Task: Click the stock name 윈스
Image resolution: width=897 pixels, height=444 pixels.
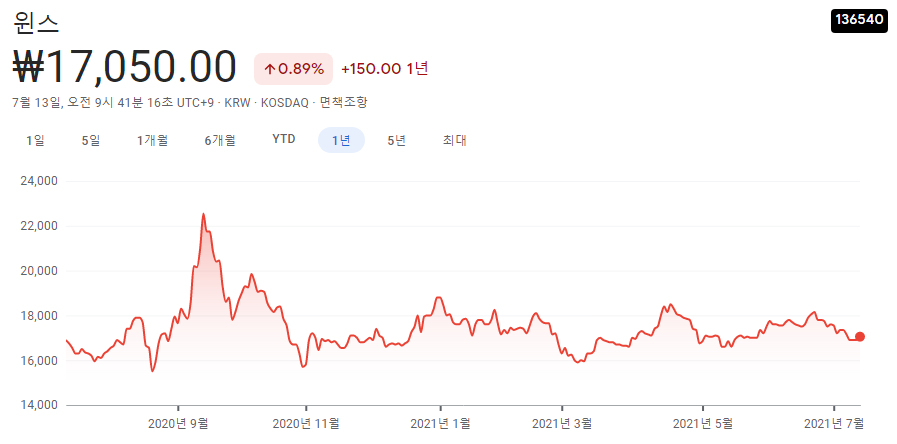Action: coord(35,23)
